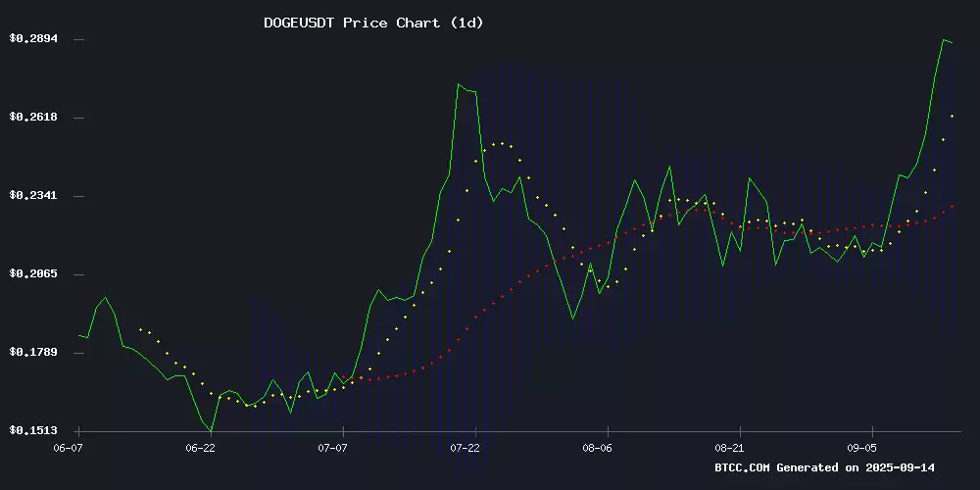Image resolution: width=980 pixels, height=490 pixels.
Task: Click the DOGEUSDT Price Chart title
Action: pos(373,23)
